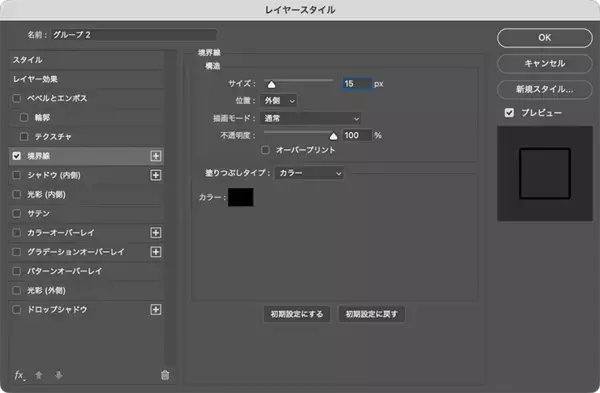Click the 初期設定に戻す button
The width and height of the screenshot is (600, 393).
pos(371,314)
